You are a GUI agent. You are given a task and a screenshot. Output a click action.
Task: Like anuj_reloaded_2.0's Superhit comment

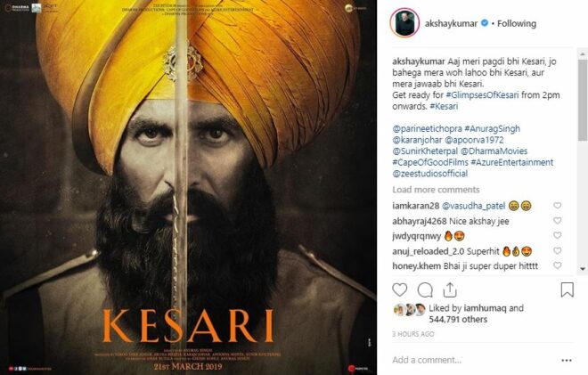pos(557,250)
